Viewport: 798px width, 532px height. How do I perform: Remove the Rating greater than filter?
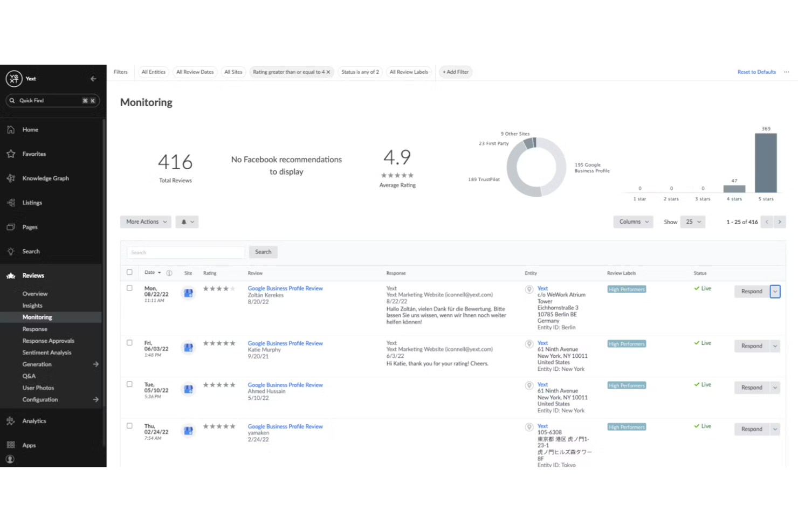[x=328, y=72]
